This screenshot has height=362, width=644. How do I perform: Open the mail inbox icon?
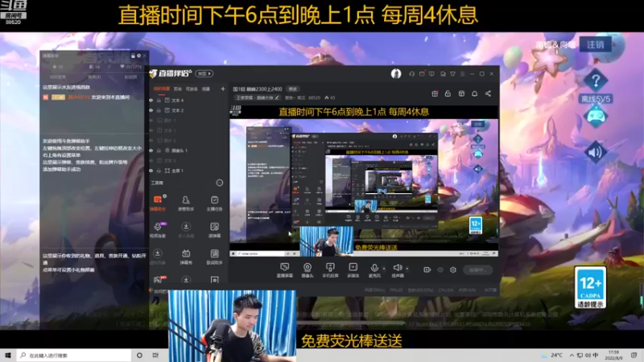tap(422, 74)
